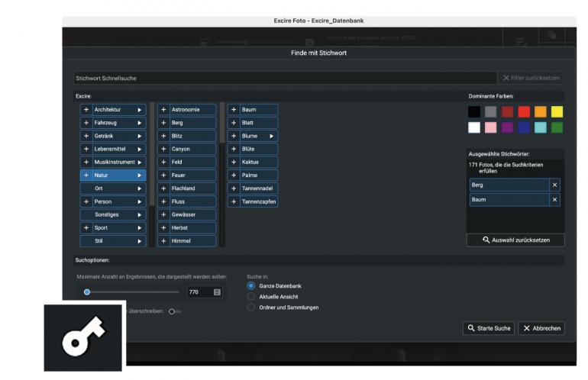Pick the turquoise dominant color swatch

[x=541, y=127]
